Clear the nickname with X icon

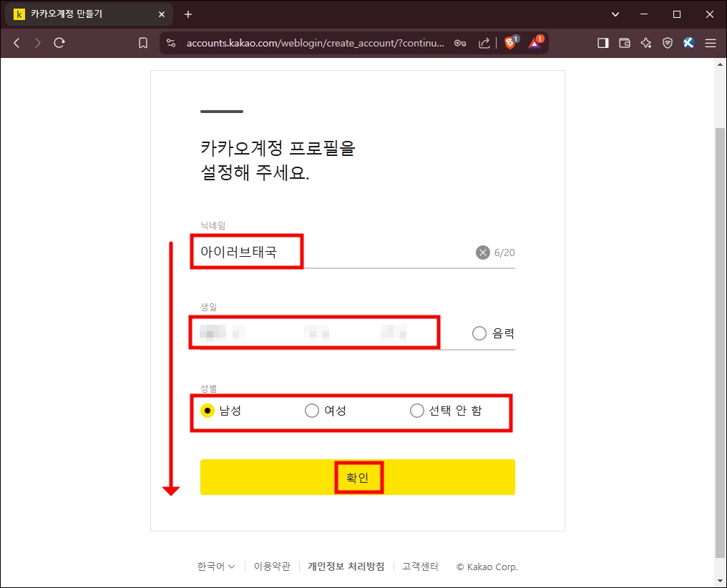pyautogui.click(x=483, y=253)
